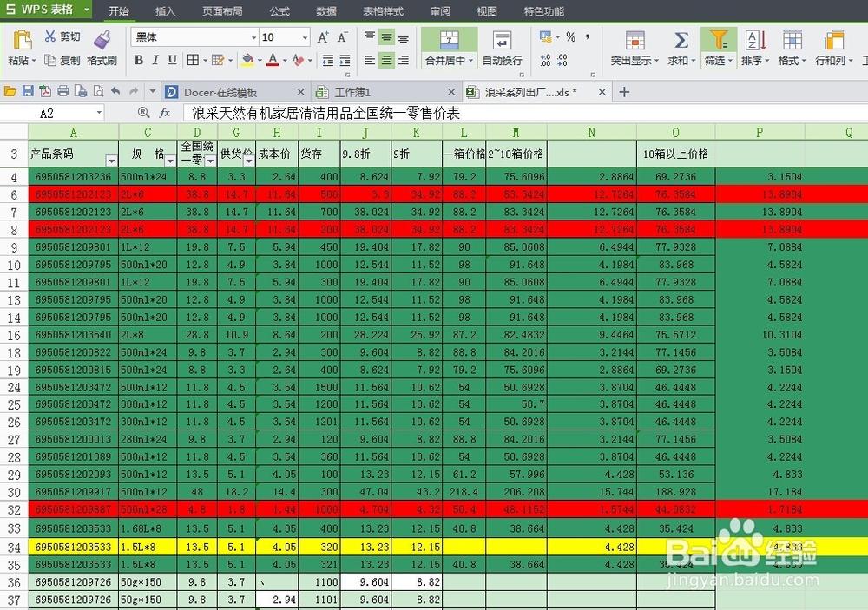Open filter dropdown for 规格 column
Screen dimensions: 868x610
(x=170, y=161)
